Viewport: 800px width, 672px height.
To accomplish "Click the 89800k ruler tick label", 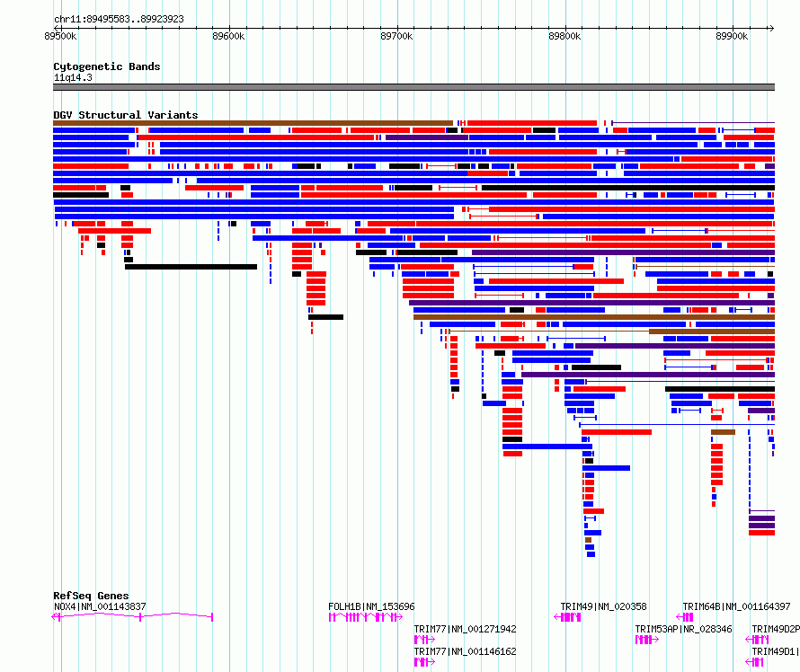I will point(564,36).
